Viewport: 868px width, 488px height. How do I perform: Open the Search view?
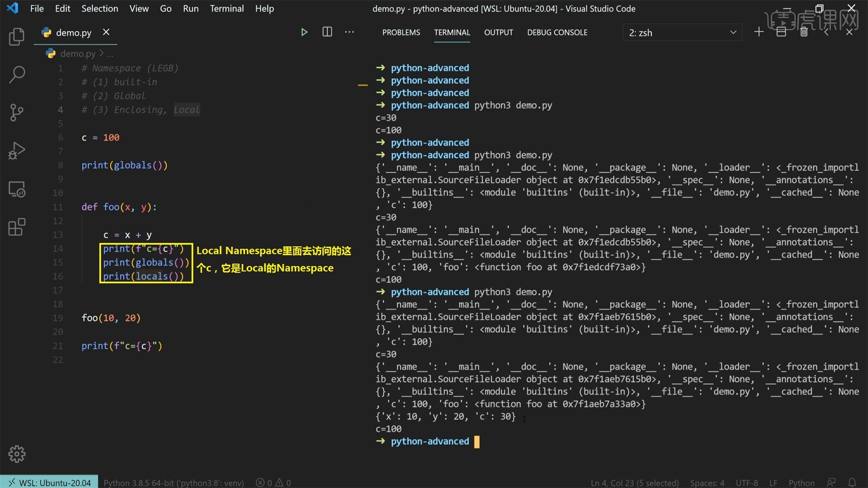[x=17, y=75]
